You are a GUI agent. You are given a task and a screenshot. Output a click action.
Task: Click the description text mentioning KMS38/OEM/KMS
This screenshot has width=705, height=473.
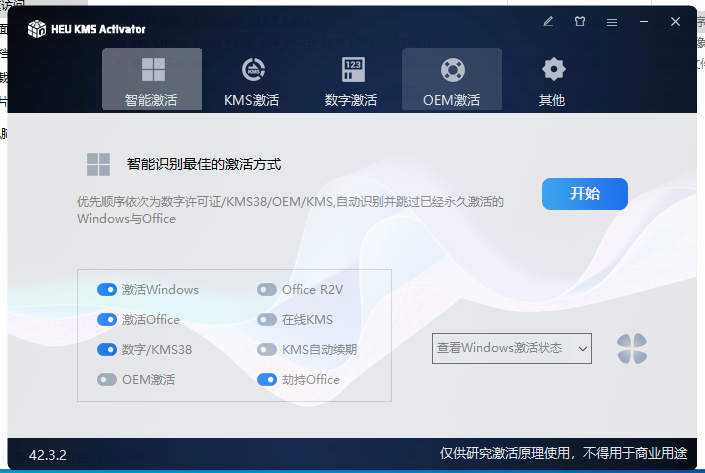tap(290, 210)
